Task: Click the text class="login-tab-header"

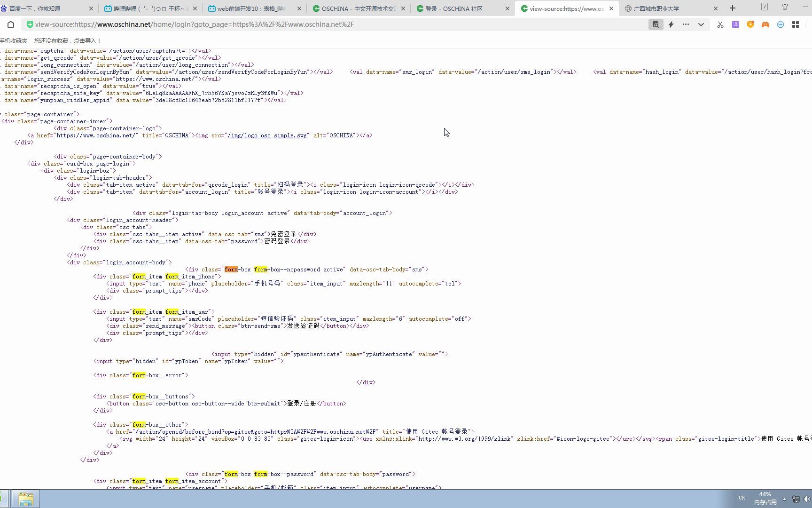Action: pyautogui.click(x=109, y=178)
